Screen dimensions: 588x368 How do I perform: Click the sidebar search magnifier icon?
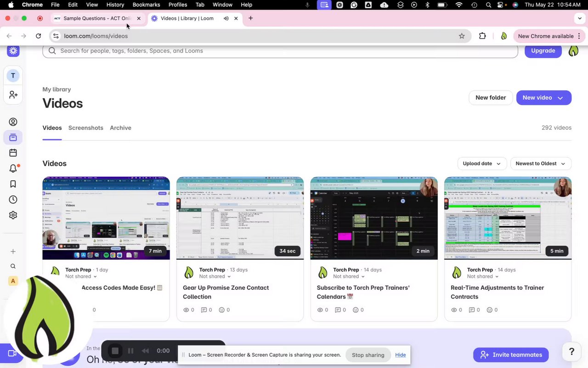click(x=13, y=266)
